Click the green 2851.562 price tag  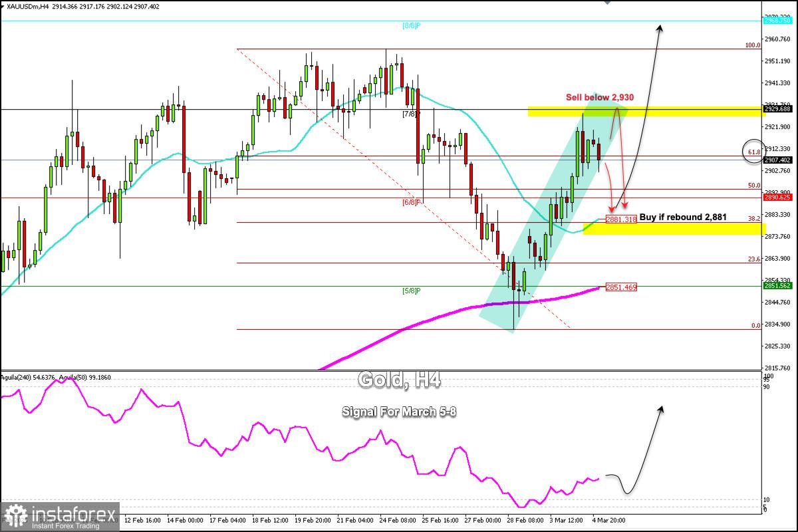777,286
